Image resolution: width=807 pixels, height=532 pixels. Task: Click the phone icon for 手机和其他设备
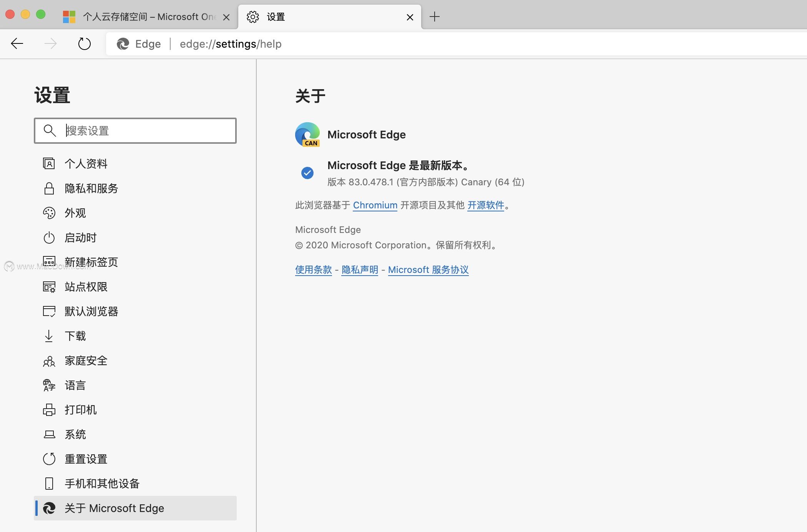[49, 484]
